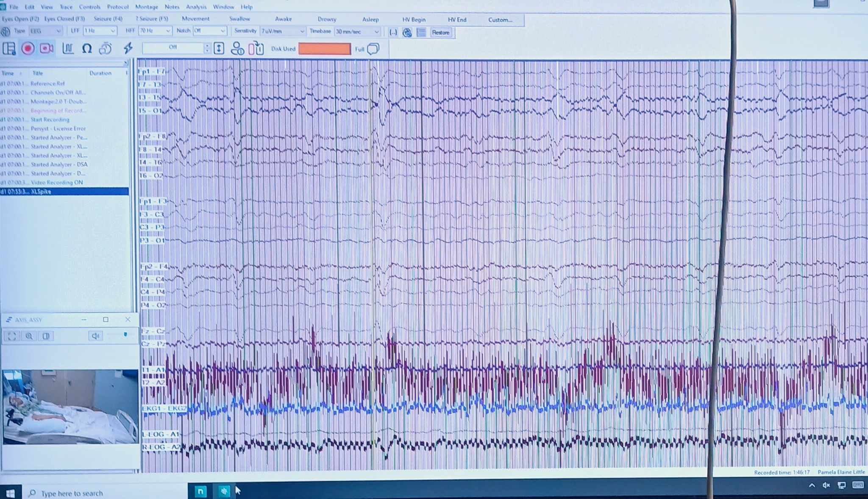Open the impedance check (omega) tool

click(87, 49)
